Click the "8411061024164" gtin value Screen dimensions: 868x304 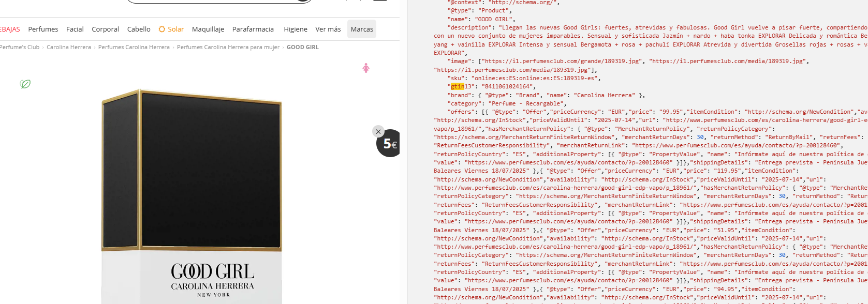point(508,86)
